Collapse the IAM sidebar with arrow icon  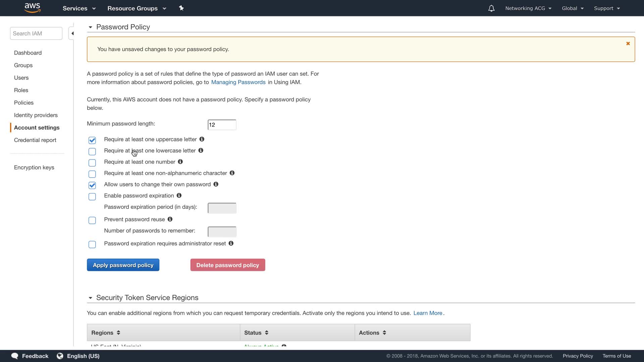72,34
